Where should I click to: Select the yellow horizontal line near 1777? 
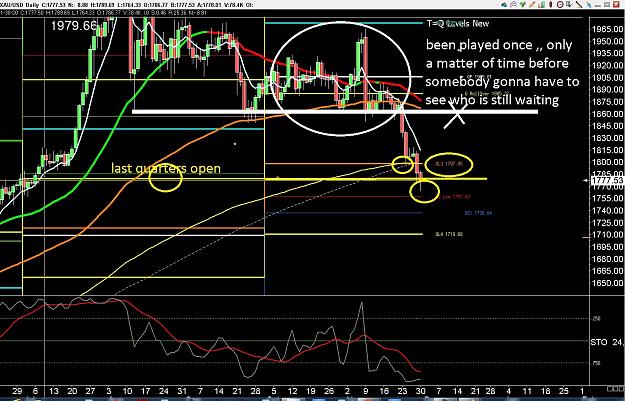(x=375, y=179)
